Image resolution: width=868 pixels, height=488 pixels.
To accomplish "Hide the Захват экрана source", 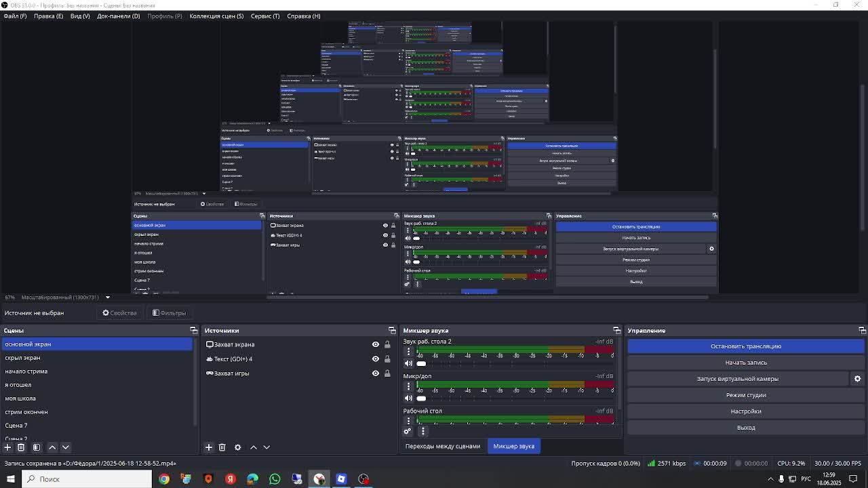I will pos(376,344).
